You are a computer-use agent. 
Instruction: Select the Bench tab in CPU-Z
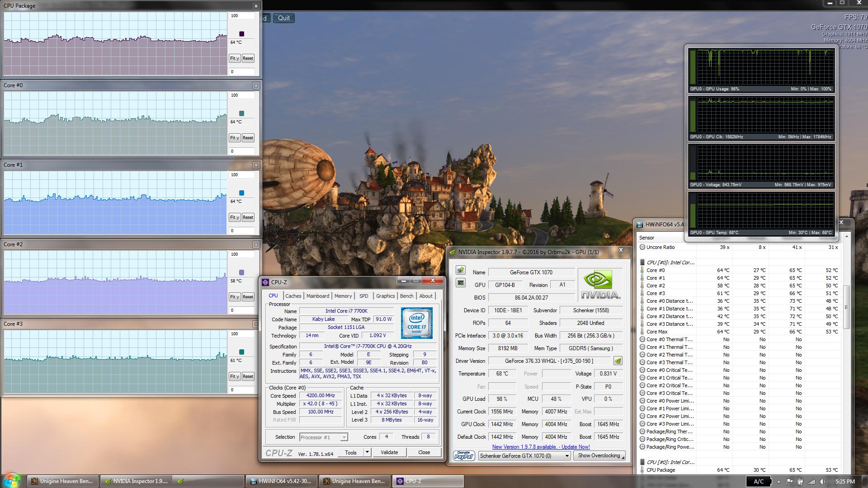pyautogui.click(x=406, y=296)
